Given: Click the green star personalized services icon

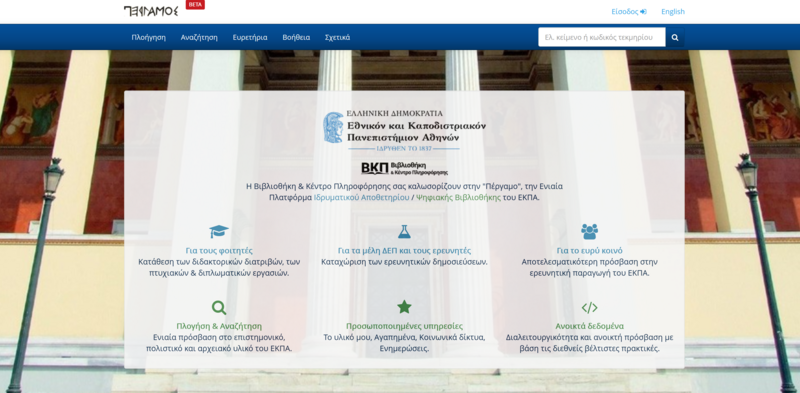Looking at the screenshot, I should 404,307.
